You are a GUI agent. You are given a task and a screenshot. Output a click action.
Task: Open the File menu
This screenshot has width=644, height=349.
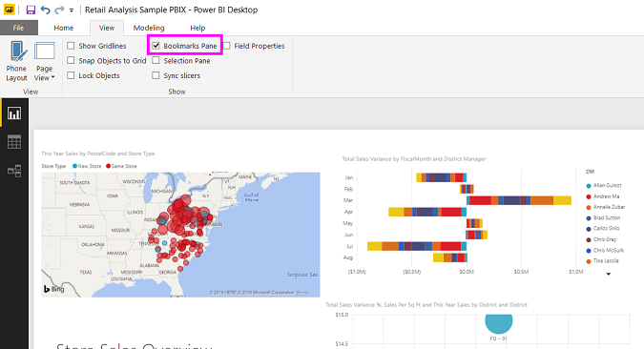coord(18,28)
